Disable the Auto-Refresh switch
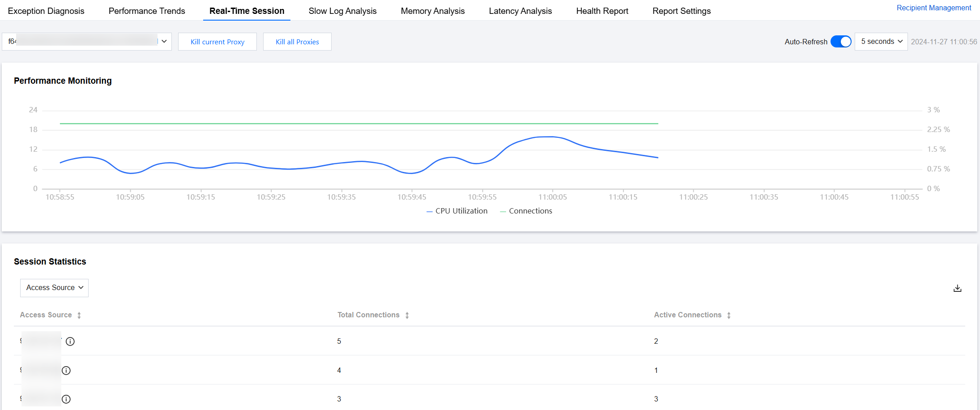The width and height of the screenshot is (980, 410). [x=841, y=42]
